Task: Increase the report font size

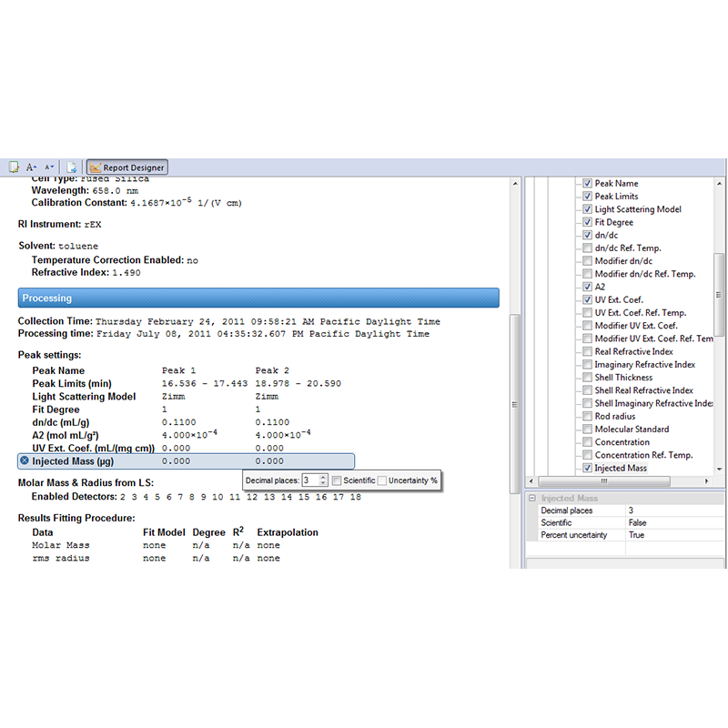Action: click(x=31, y=167)
